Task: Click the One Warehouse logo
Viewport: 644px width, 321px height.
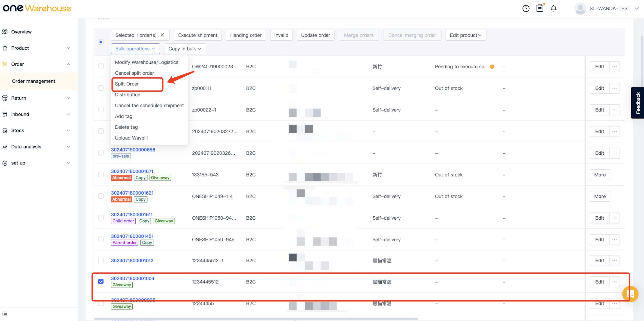Action: pyautogui.click(x=37, y=8)
